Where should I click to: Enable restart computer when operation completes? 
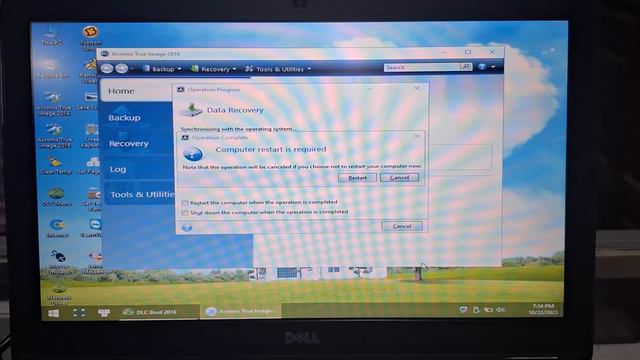[x=185, y=203]
